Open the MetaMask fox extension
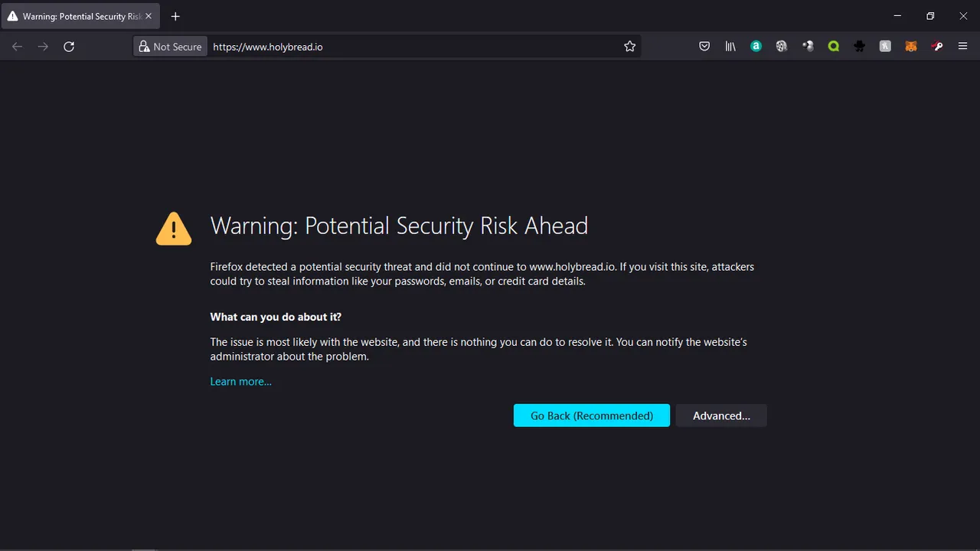The image size is (980, 551). (911, 47)
